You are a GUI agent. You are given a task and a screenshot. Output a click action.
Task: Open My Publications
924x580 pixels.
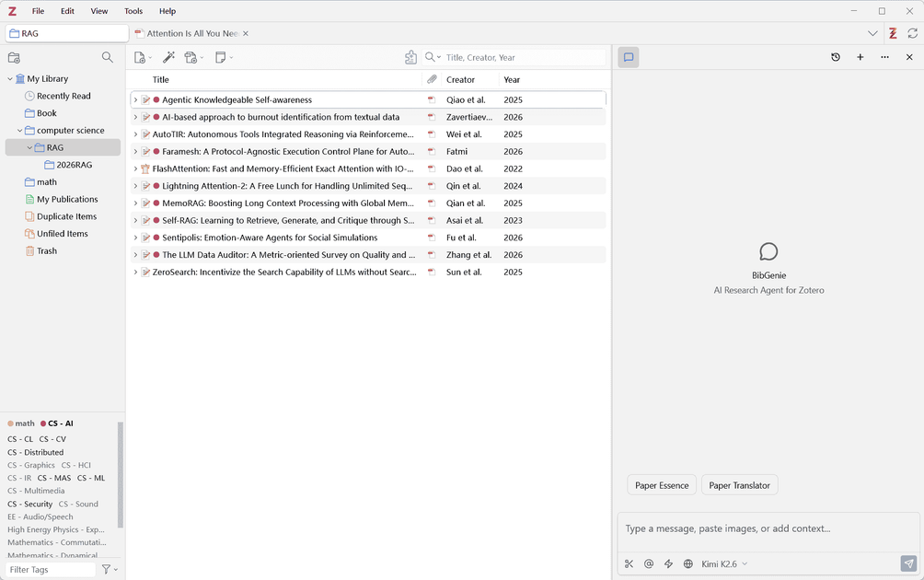(x=64, y=199)
